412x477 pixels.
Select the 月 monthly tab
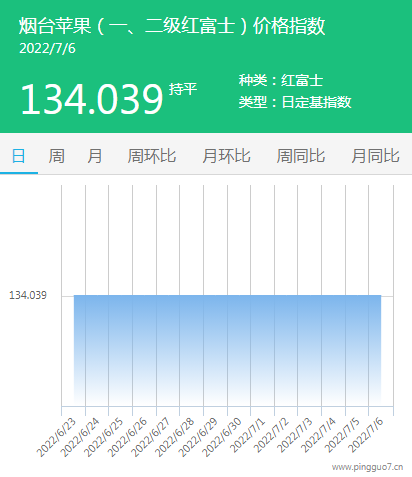tap(95, 156)
